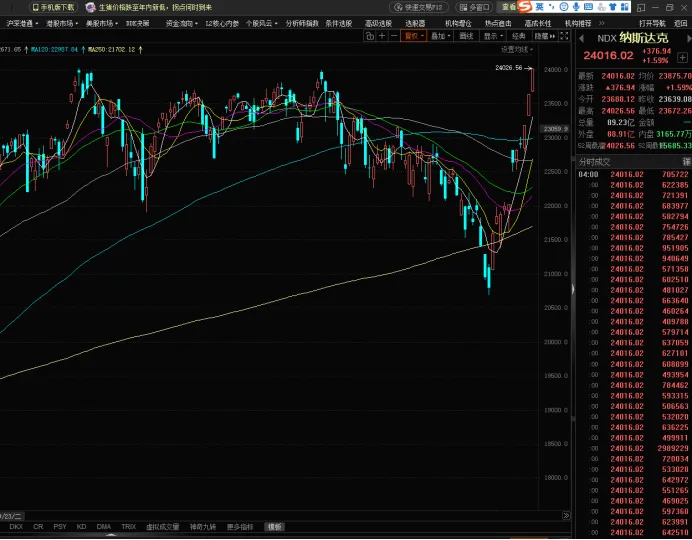Image resolution: width=692 pixels, height=540 pixels.
Task: Click Sogou microphone voice input icon
Action: (576, 7)
